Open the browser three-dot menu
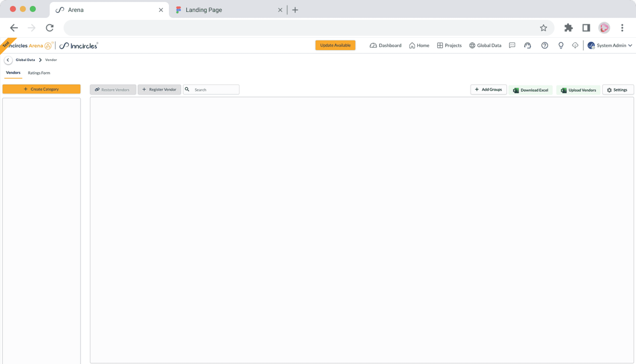The width and height of the screenshot is (636, 364). (x=622, y=28)
